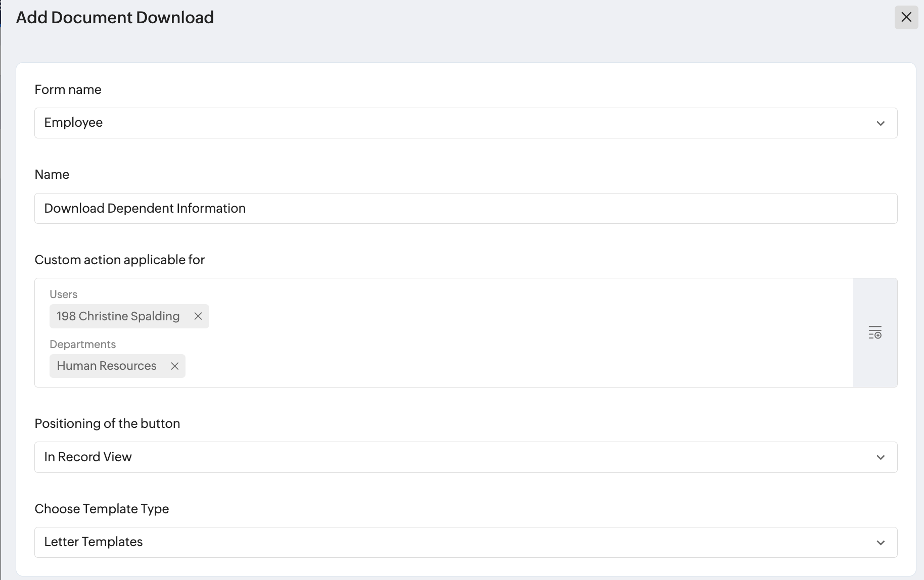The width and height of the screenshot is (924, 580).
Task: Click the Custom action applicable for label
Action: tap(119, 260)
